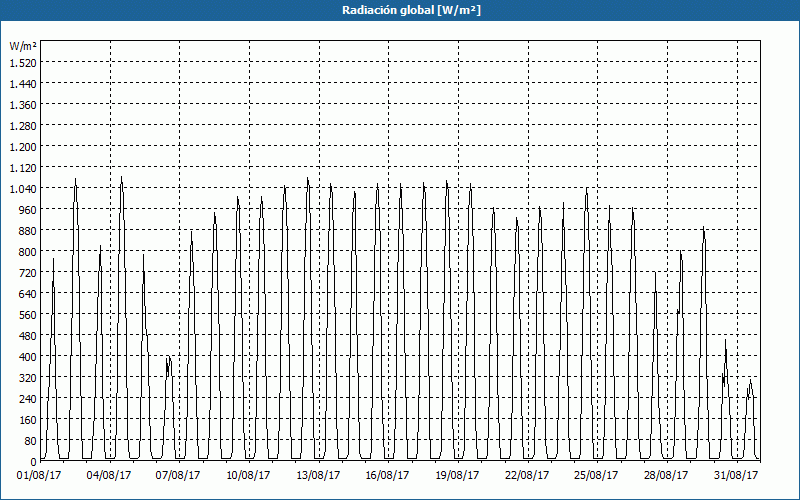Select the 13/08/17 date label
This screenshot has width=800, height=500.
(x=318, y=475)
